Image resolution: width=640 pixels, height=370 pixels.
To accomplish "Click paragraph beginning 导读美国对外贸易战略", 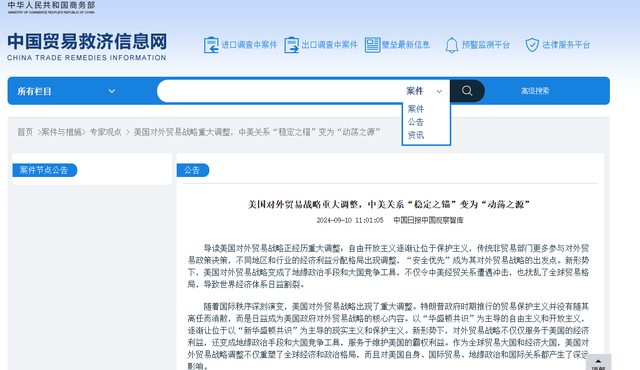I will (388, 266).
